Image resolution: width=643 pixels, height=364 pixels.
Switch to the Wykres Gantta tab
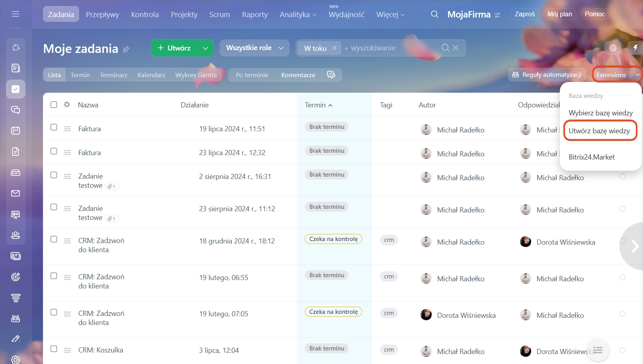(196, 75)
